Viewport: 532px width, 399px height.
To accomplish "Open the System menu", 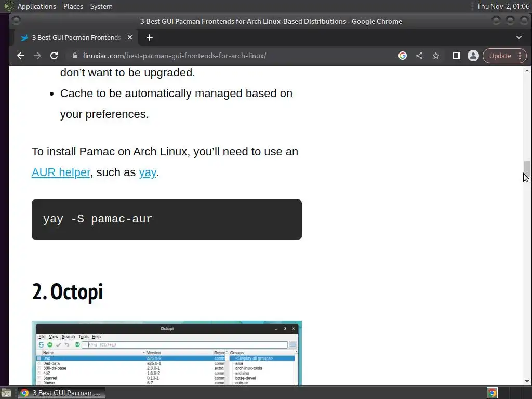I will point(101,6).
